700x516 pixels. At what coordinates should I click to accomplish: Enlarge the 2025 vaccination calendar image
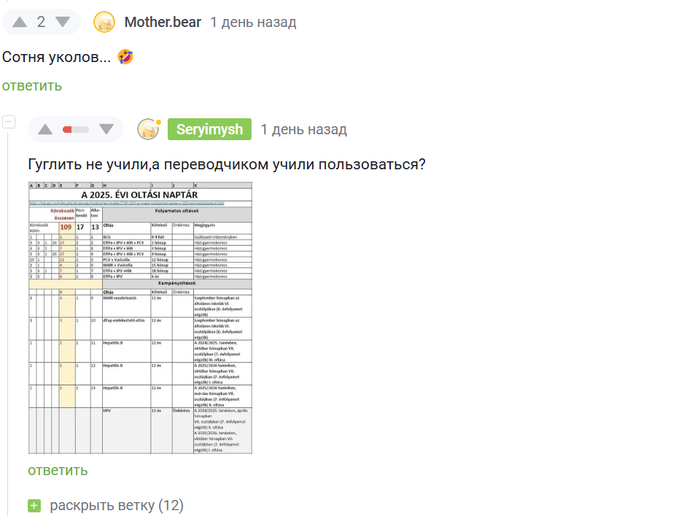pyautogui.click(x=140, y=317)
